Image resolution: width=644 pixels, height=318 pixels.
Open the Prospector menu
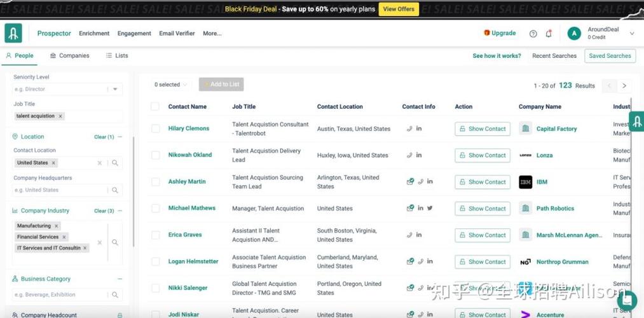pos(54,33)
